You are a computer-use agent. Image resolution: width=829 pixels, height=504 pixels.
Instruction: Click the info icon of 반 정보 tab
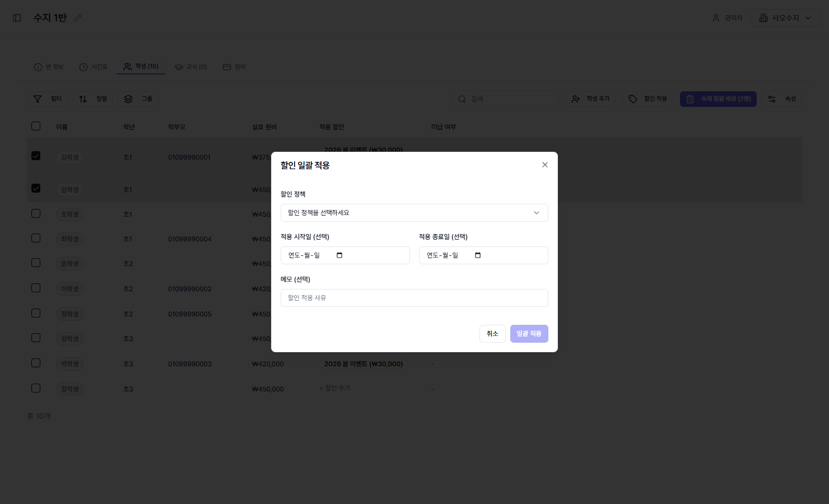point(38,67)
